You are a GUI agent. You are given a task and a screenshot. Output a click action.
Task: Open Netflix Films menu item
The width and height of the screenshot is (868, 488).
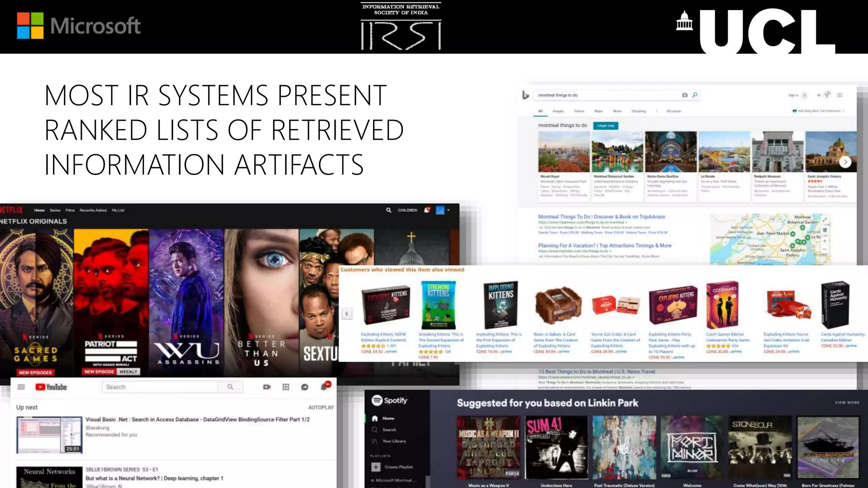click(x=70, y=210)
